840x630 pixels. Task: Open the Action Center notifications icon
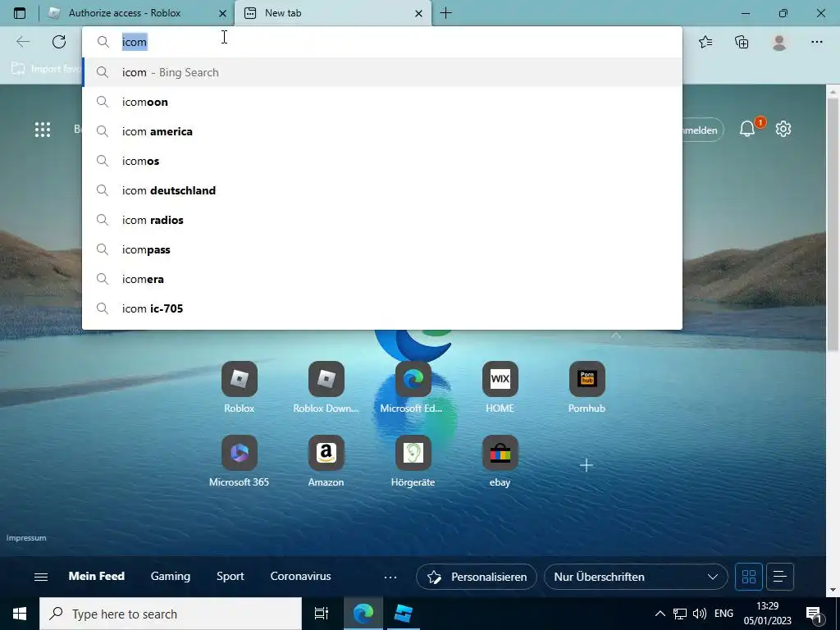coord(815,614)
